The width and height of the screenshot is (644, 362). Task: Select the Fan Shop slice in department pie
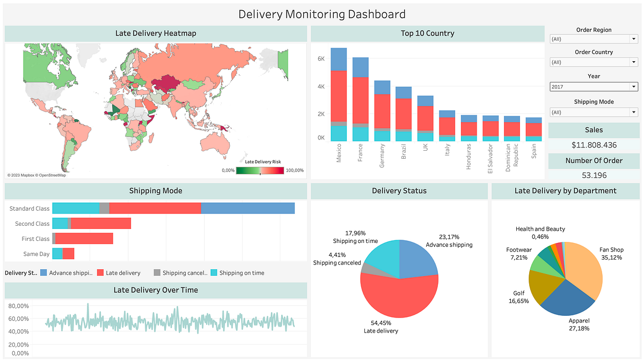582,268
